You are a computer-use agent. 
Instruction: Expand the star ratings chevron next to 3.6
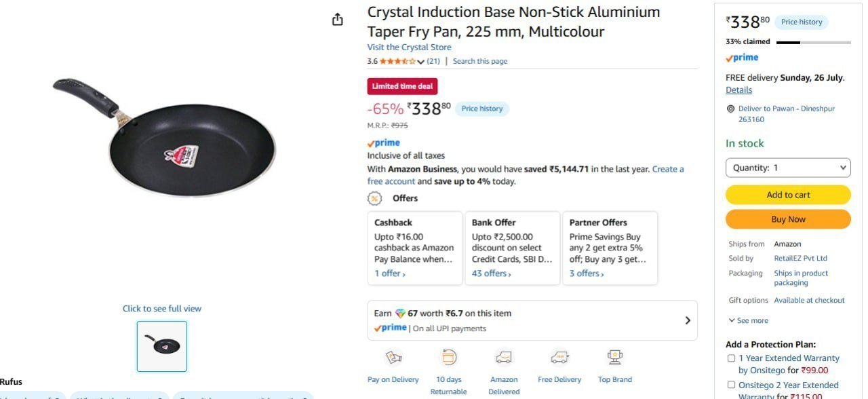421,62
